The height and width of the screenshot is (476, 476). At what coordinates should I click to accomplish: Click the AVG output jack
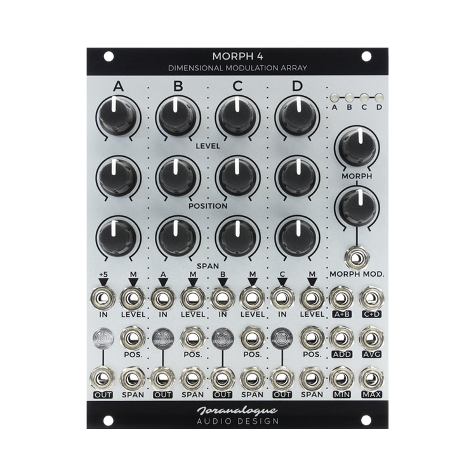pyautogui.click(x=371, y=338)
